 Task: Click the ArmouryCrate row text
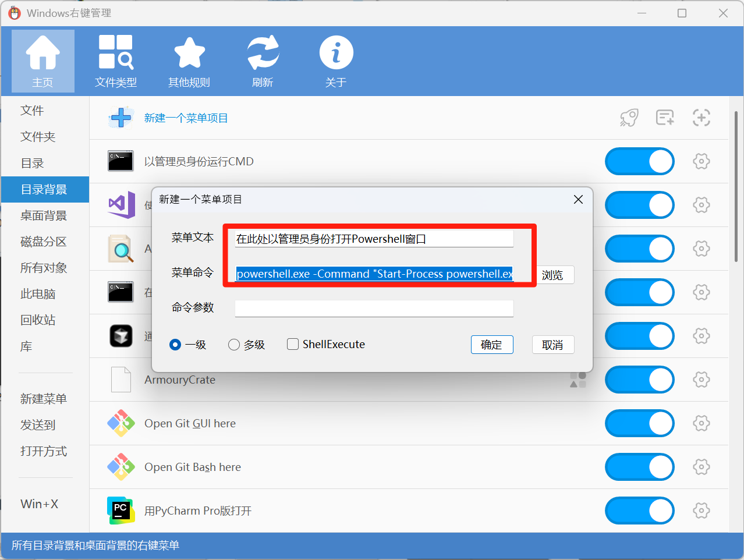(180, 380)
